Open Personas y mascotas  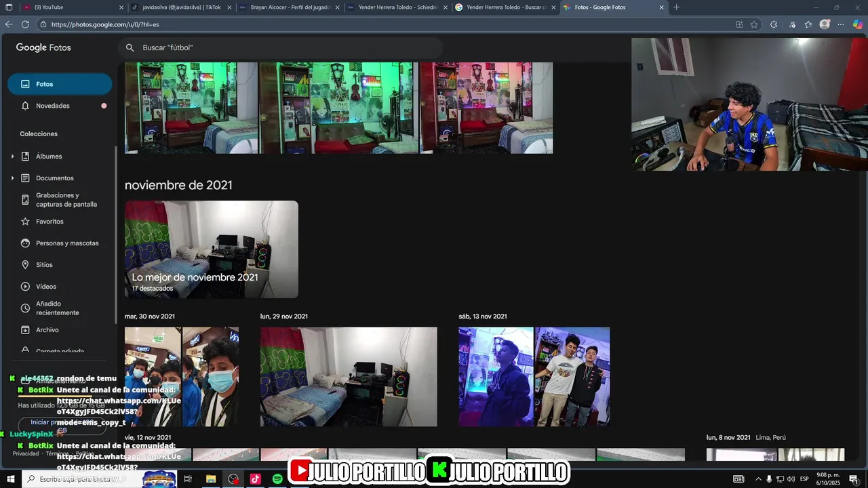point(67,243)
